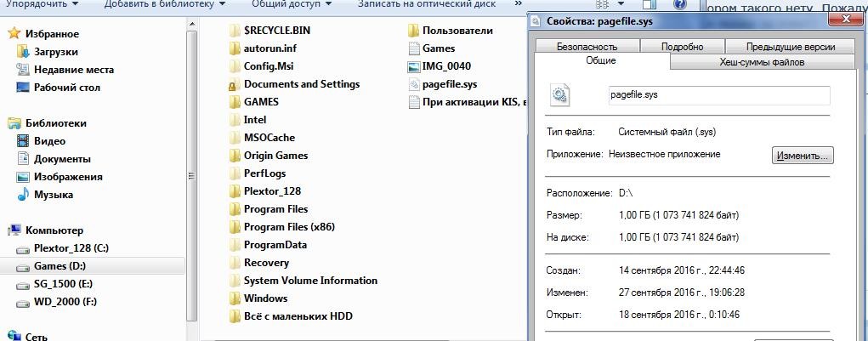The height and width of the screenshot is (341, 868).
Task: Click Записать на оптический диск
Action: click(426, 4)
